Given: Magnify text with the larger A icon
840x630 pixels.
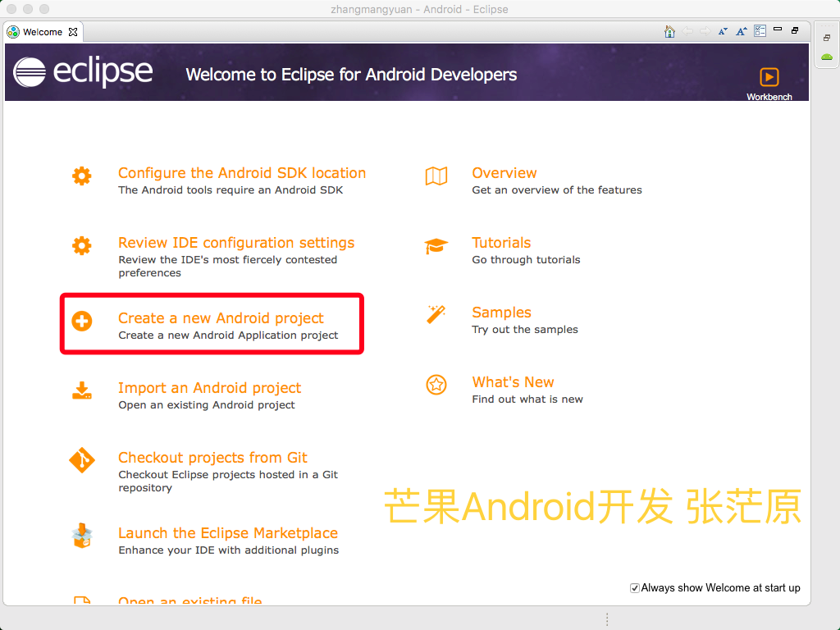Looking at the screenshot, I should point(742,32).
